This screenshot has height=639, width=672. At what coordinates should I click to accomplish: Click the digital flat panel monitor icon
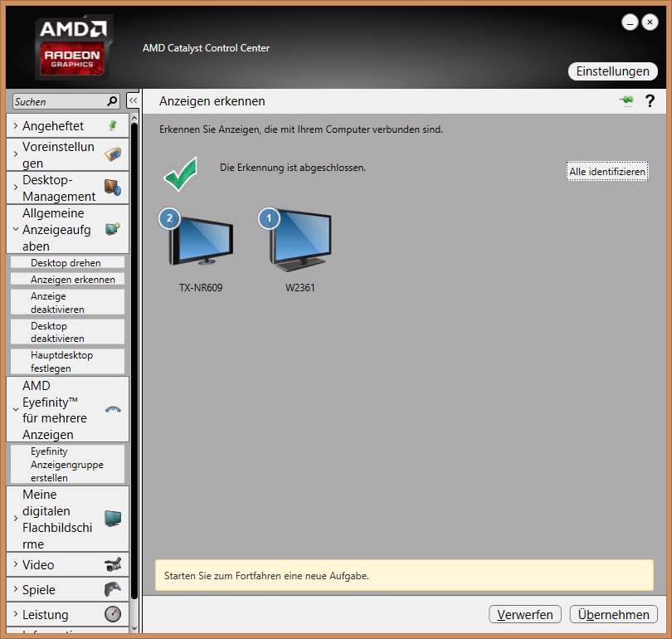click(x=113, y=518)
